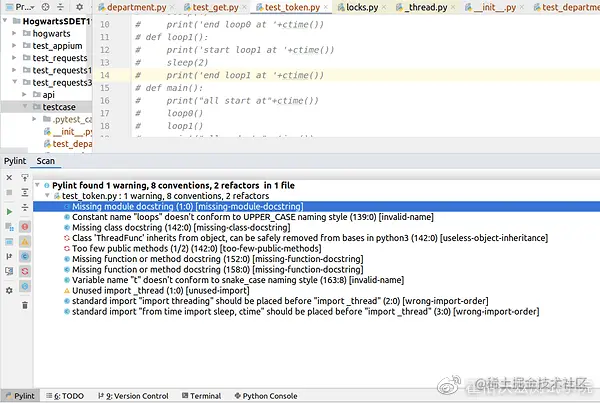This screenshot has height=403, width=600.
Task: Click the stop scan square icon
Action: point(9,193)
